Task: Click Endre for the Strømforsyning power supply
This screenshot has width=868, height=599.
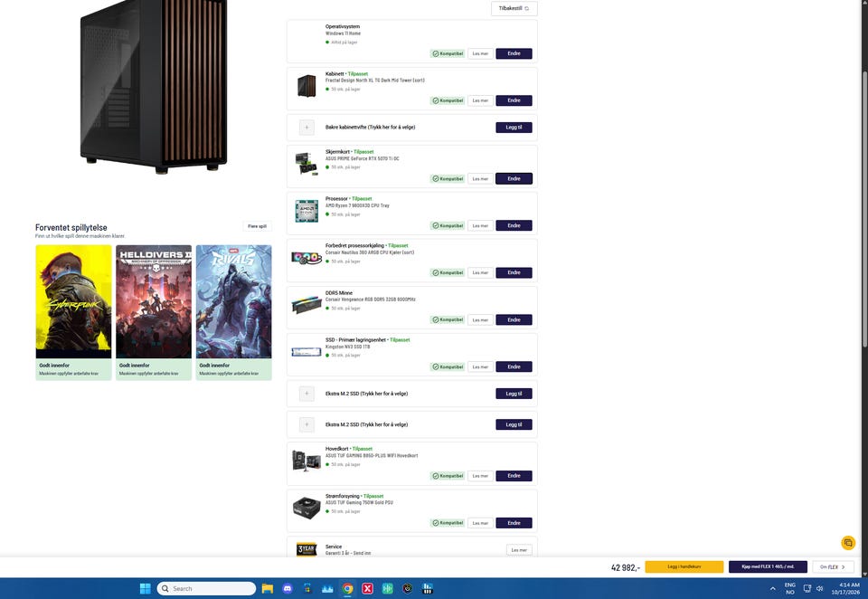Action: point(514,523)
